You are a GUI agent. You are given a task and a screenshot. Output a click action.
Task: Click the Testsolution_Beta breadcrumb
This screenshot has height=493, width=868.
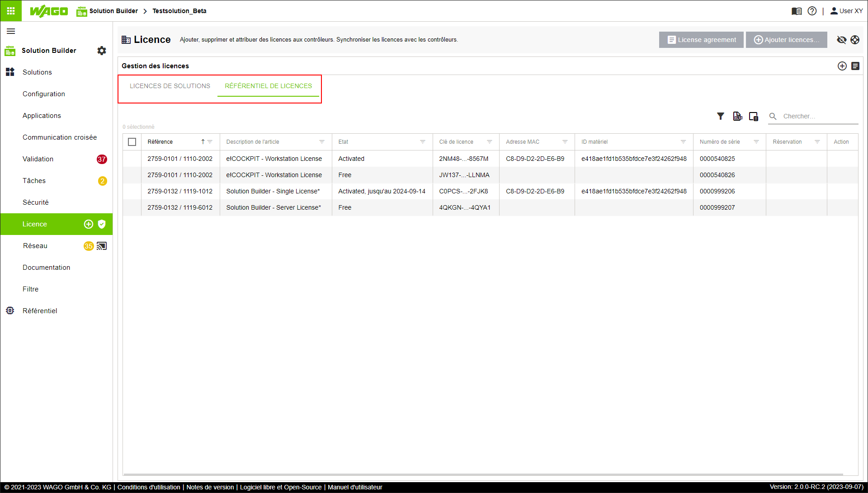click(179, 11)
